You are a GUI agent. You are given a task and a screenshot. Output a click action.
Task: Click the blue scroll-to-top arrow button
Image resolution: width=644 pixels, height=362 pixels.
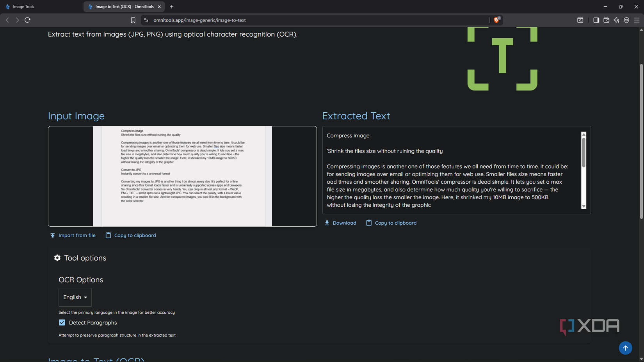[625, 348]
